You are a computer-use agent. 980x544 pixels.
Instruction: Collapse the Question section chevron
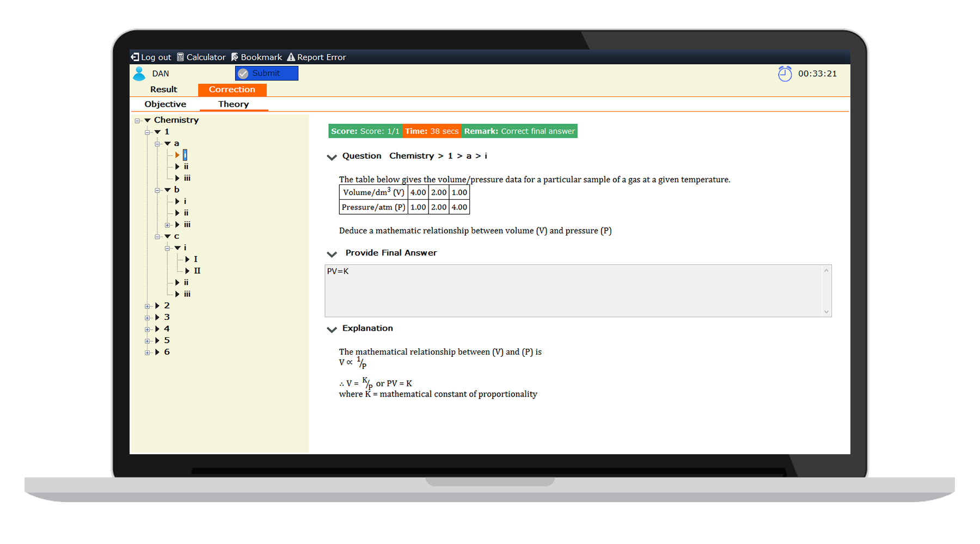(x=332, y=157)
